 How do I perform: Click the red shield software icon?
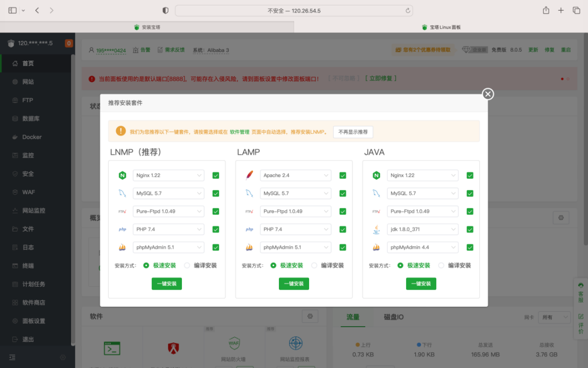tap(173, 348)
